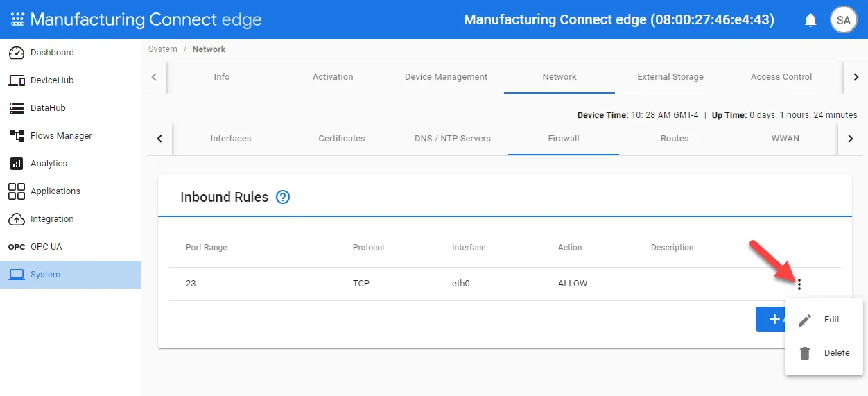
Task: Click the System laptop icon
Action: 17,275
